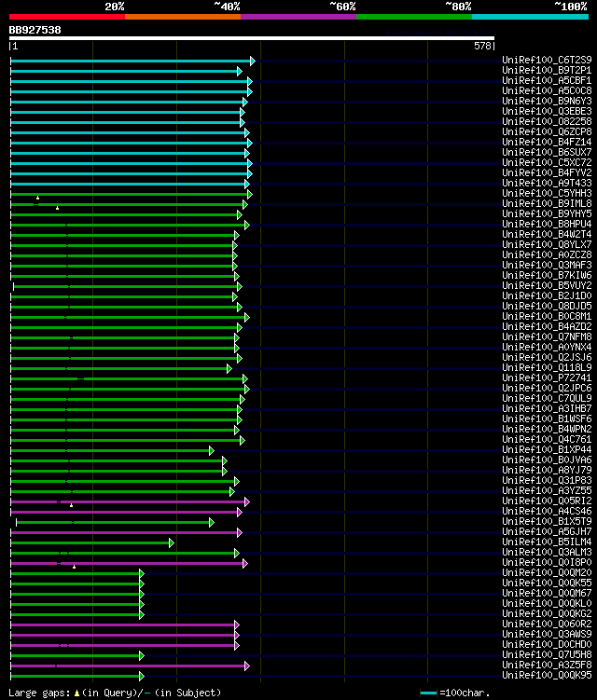Click the cyan scale bar beside =100char.
Image resolution: width=597 pixels, height=700 pixels.
[x=428, y=693]
